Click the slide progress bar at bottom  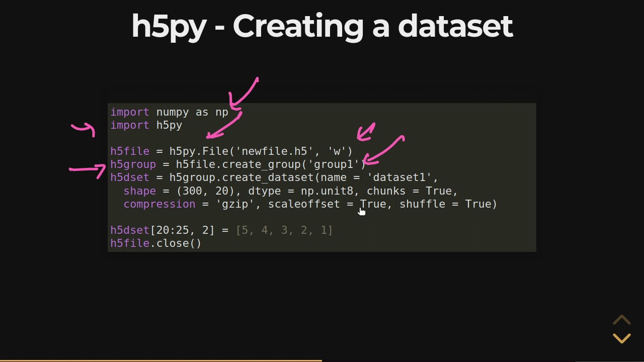pos(322,360)
